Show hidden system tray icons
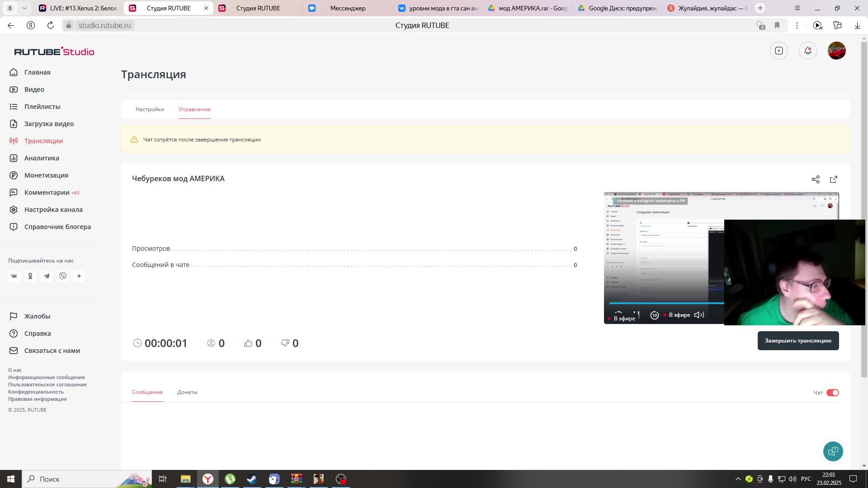The width and height of the screenshot is (868, 488). pos(738,479)
